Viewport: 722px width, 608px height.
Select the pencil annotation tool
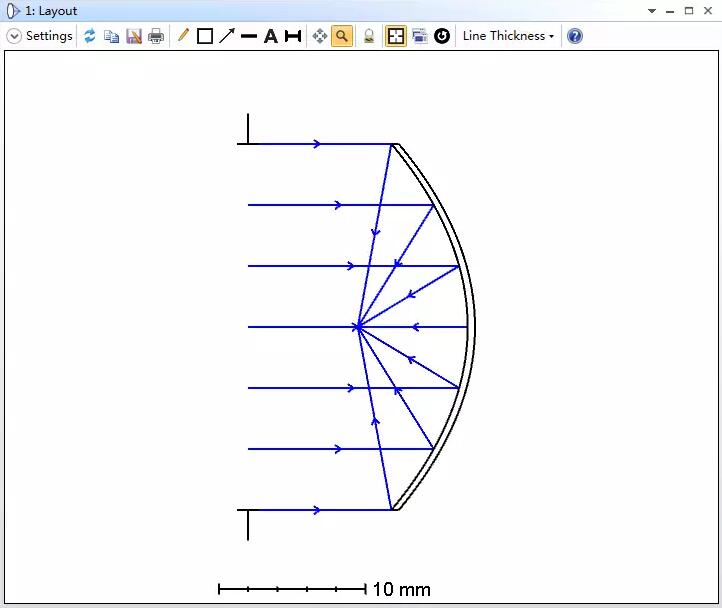183,35
